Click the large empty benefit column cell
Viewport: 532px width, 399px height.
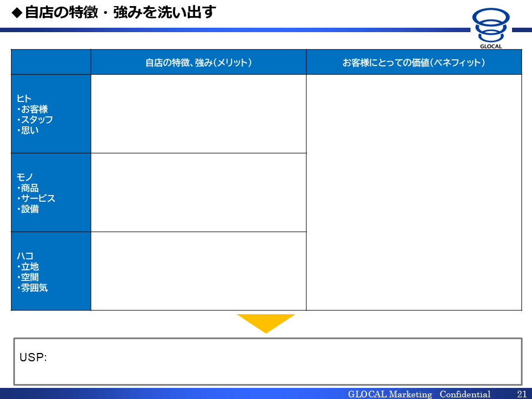[413, 192]
